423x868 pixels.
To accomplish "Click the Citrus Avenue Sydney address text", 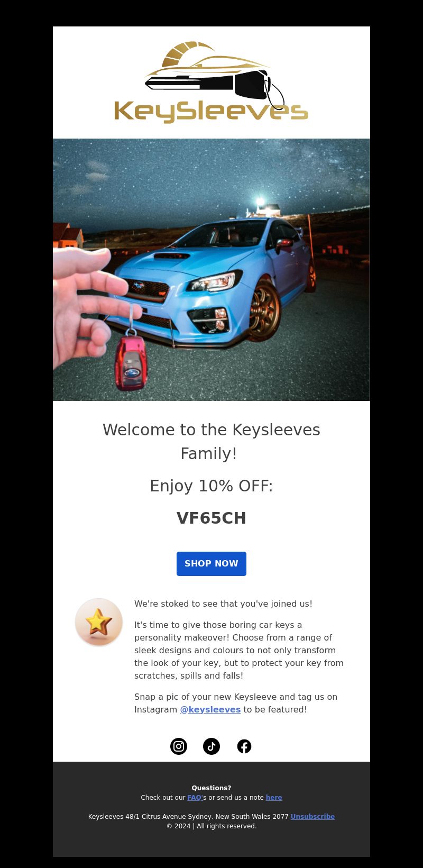I will 188,817.
